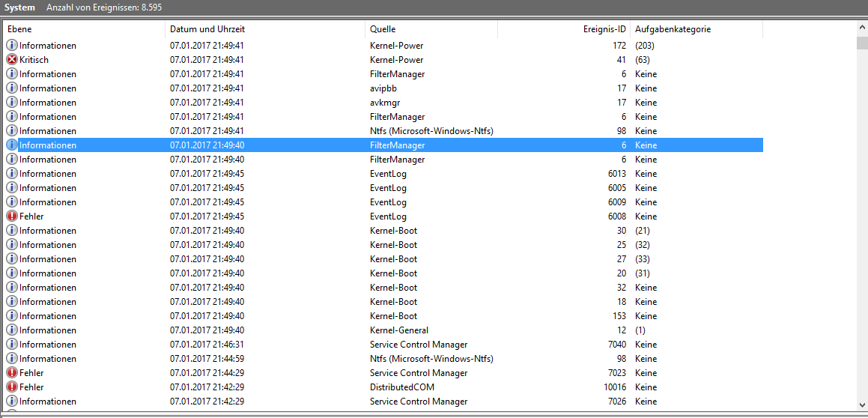Select the Kernel-Boot event with ID 153
868x418 pixels.
[383, 316]
